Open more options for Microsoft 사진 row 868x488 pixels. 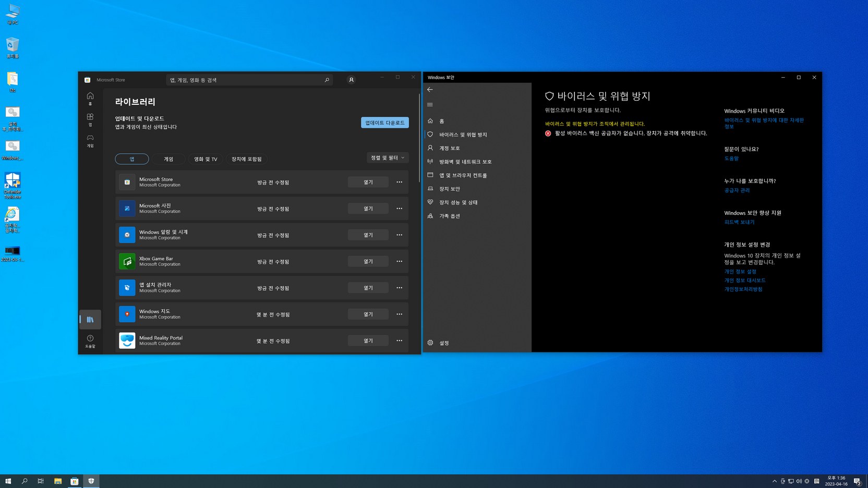pyautogui.click(x=399, y=209)
